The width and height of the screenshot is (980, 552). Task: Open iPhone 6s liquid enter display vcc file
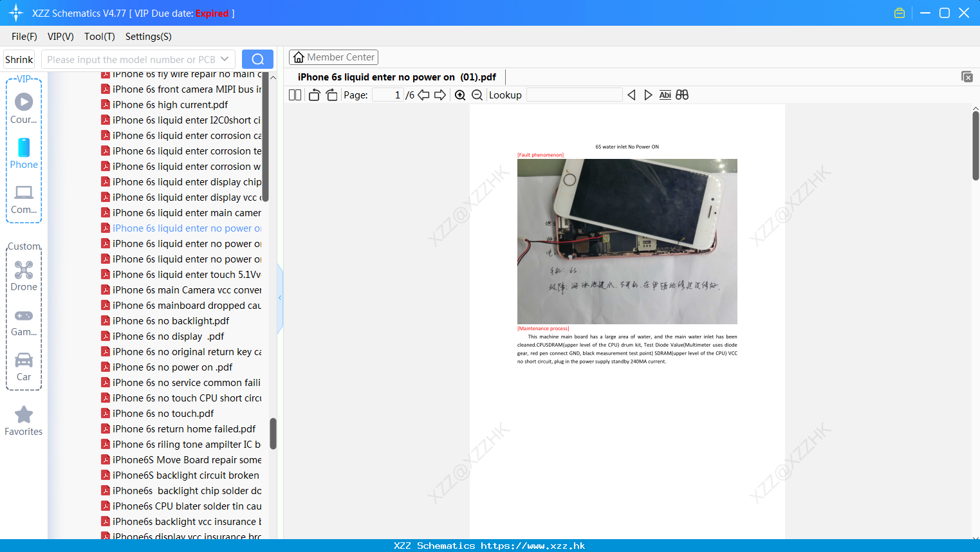click(x=181, y=198)
